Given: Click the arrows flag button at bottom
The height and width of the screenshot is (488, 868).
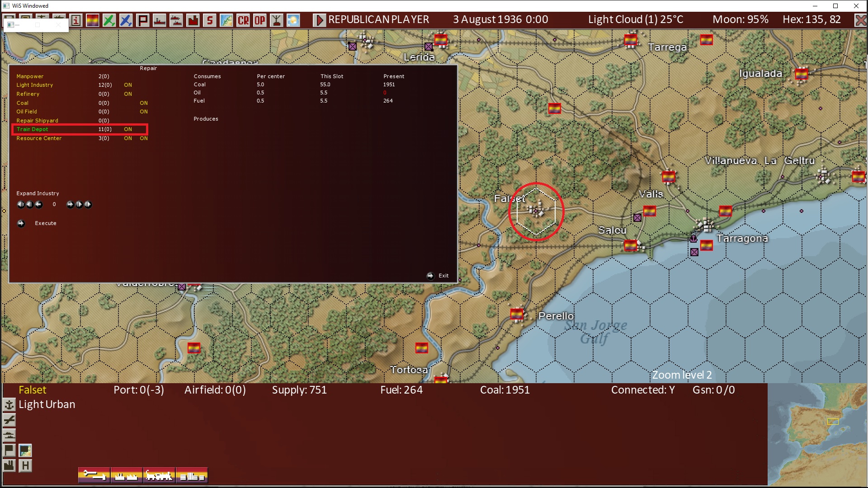Looking at the screenshot, I should (94, 475).
